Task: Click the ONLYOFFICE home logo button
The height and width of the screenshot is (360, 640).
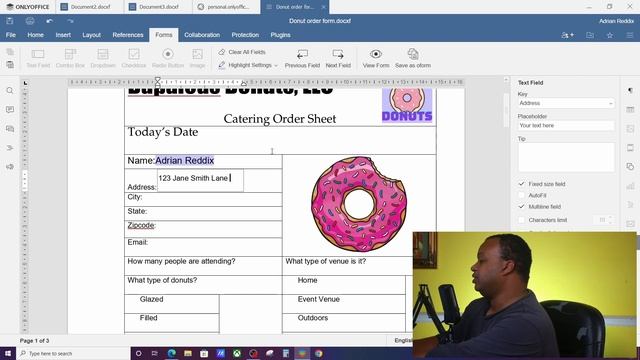Action: click(27, 7)
